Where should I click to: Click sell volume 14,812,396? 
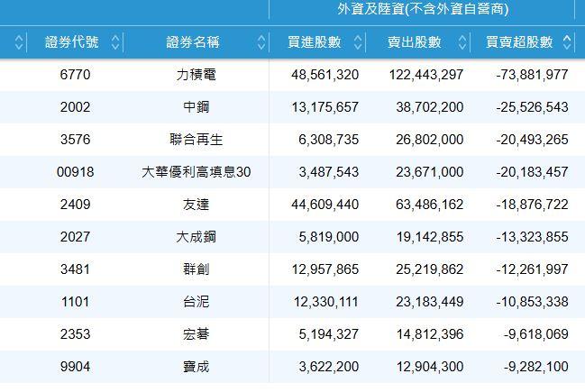coord(430,334)
